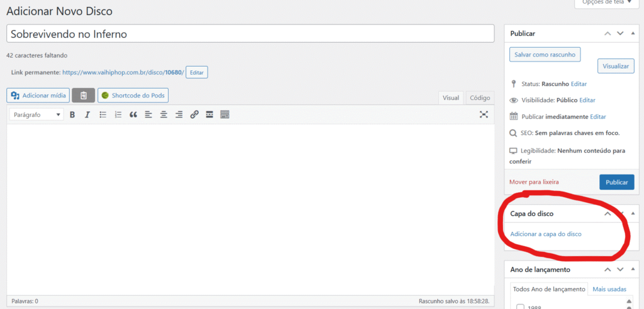Screen dimensions: 644x309
Task: Toggle bold formatting in the editor toolbar
Action: (x=72, y=115)
